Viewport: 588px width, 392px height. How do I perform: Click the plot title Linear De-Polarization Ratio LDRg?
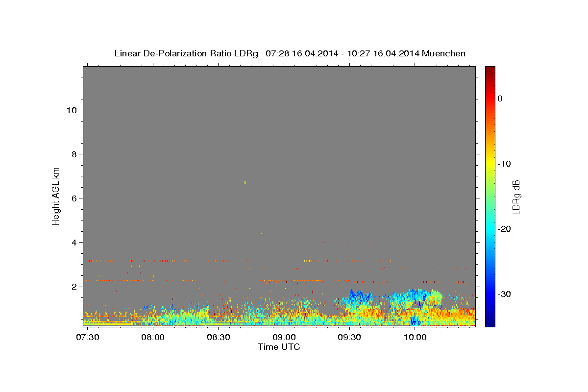coord(186,53)
